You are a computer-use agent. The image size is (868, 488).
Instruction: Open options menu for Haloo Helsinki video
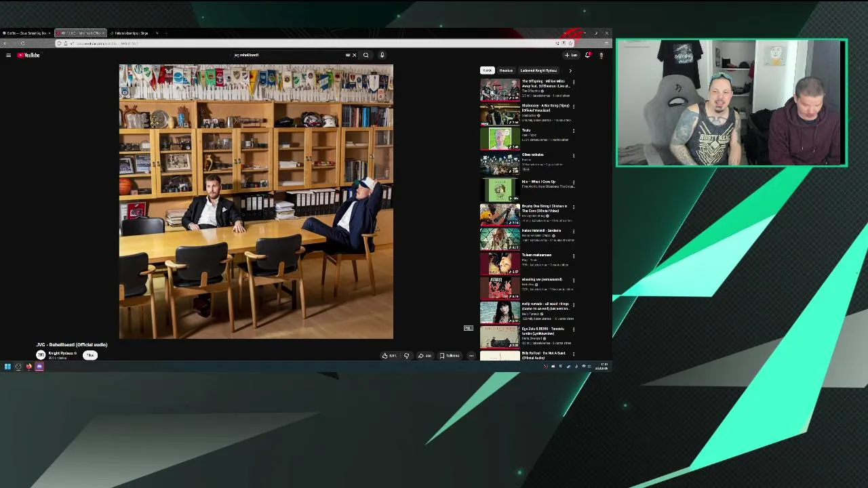click(x=574, y=231)
